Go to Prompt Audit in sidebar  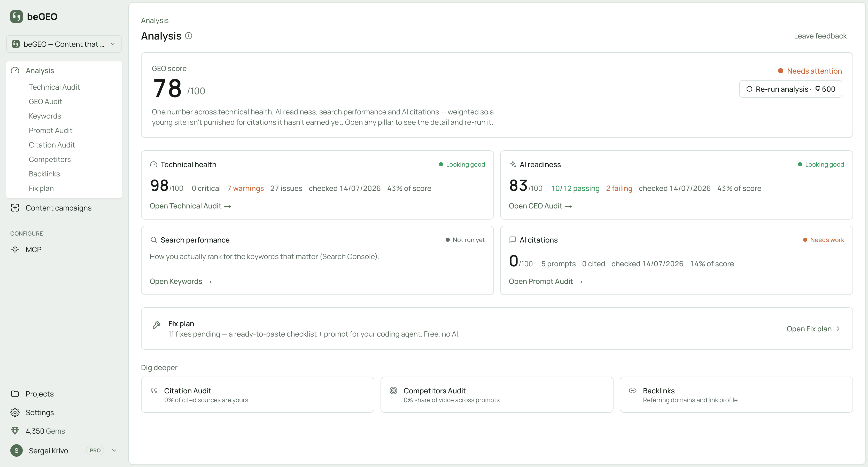click(51, 130)
